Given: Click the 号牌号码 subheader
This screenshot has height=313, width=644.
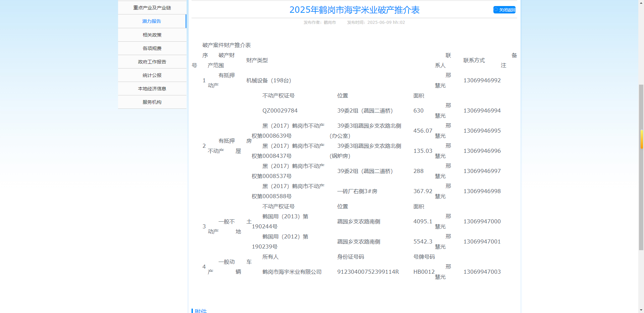Looking at the screenshot, I should (x=424, y=257).
